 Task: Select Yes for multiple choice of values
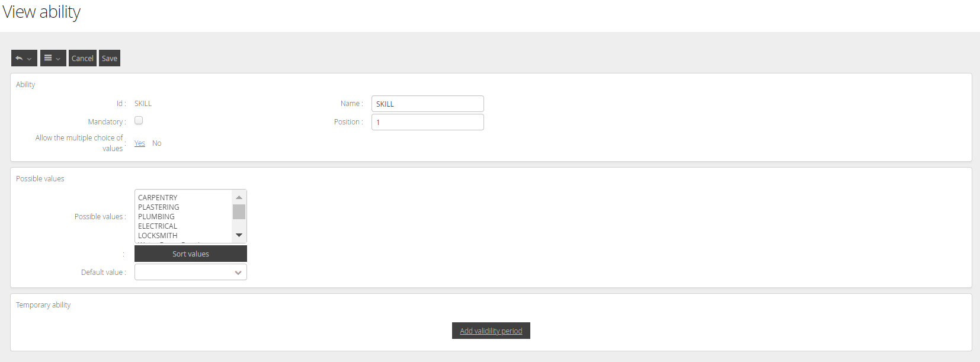coord(140,143)
